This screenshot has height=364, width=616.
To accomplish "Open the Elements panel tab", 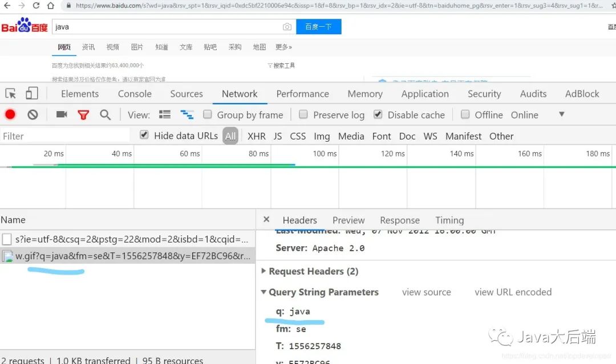I will [x=80, y=94].
